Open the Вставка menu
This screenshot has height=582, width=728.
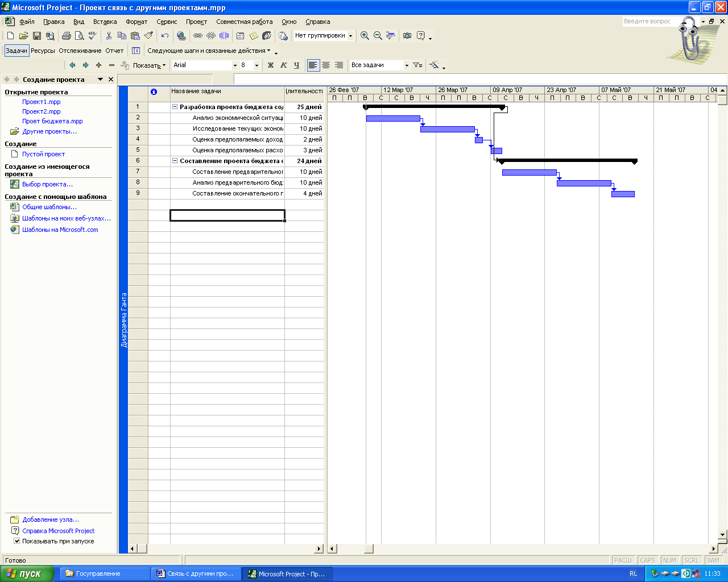[x=105, y=22]
